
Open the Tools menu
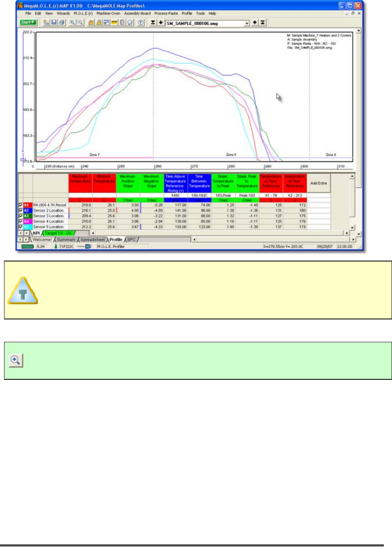pos(200,13)
